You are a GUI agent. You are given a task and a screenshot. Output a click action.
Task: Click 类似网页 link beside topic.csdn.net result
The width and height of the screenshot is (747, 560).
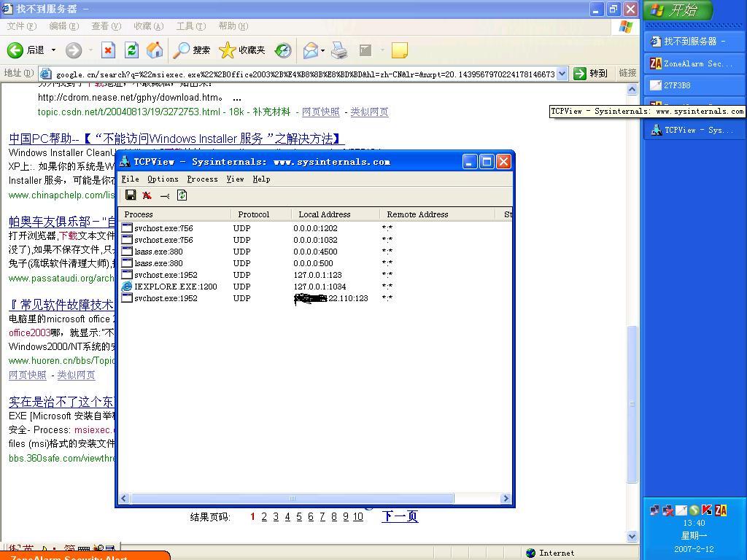coord(369,112)
